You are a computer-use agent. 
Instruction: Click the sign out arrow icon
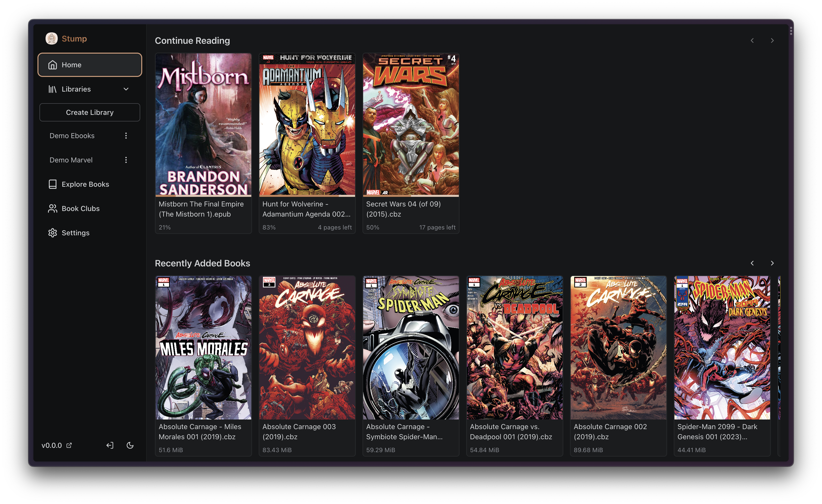click(x=110, y=445)
